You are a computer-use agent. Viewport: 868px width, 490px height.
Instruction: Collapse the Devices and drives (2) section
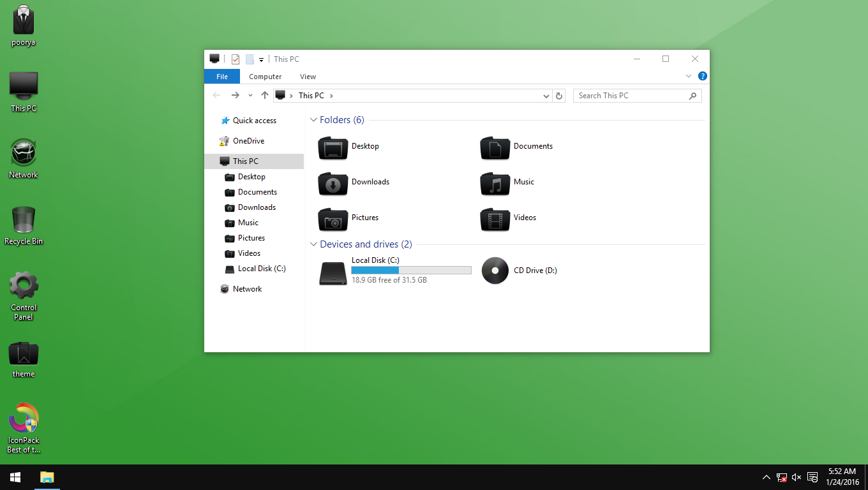coord(313,244)
